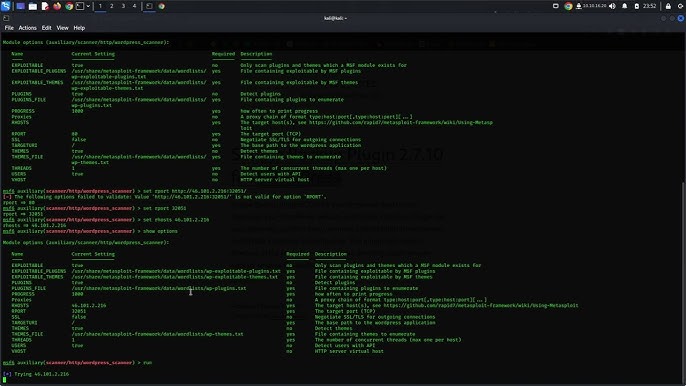Switch to workspace 3
686x386 pixels.
coord(123,6)
